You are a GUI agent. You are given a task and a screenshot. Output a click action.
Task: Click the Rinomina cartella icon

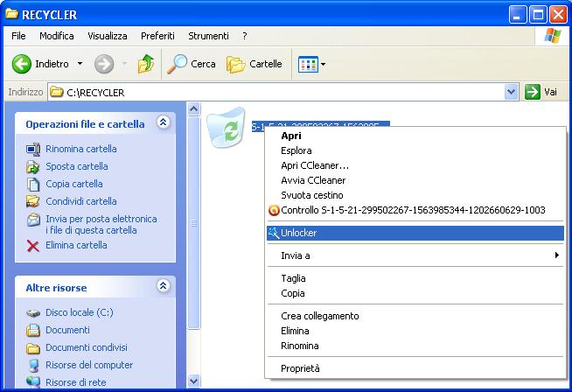click(33, 150)
